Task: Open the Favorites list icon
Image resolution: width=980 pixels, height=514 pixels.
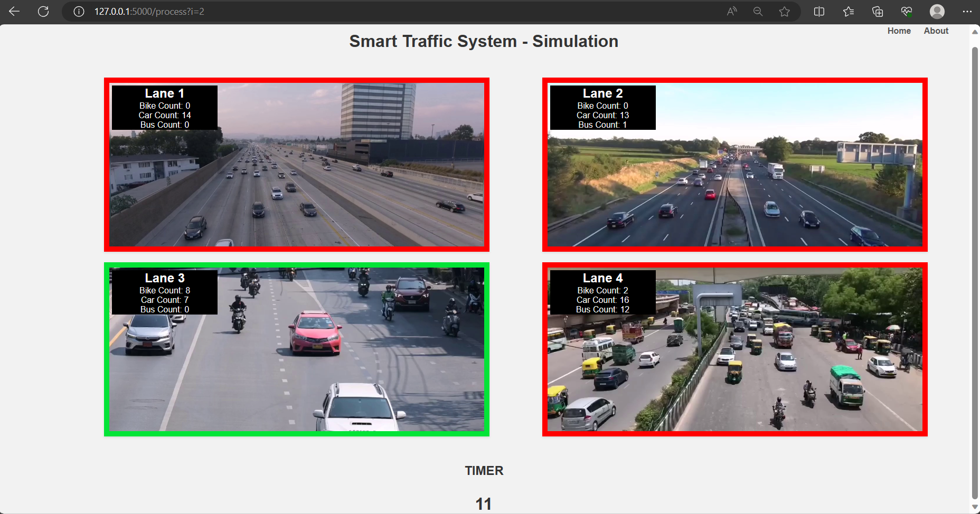Action: pos(849,12)
